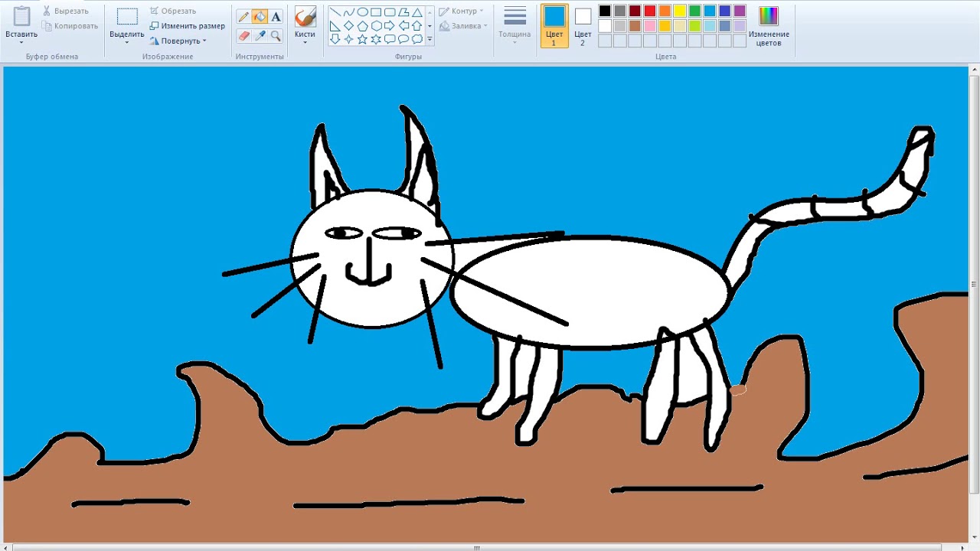Open the Вставить dropdown arrow
Viewport: 980px width, 551px height.
[x=21, y=43]
